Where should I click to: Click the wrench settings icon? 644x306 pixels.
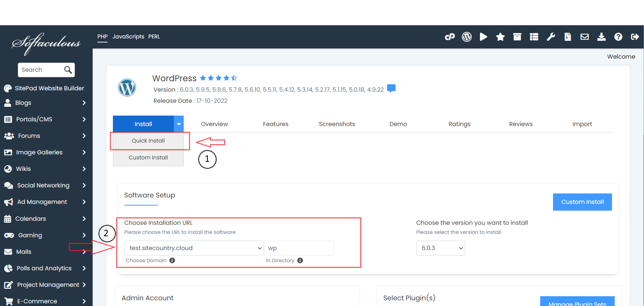[551, 37]
